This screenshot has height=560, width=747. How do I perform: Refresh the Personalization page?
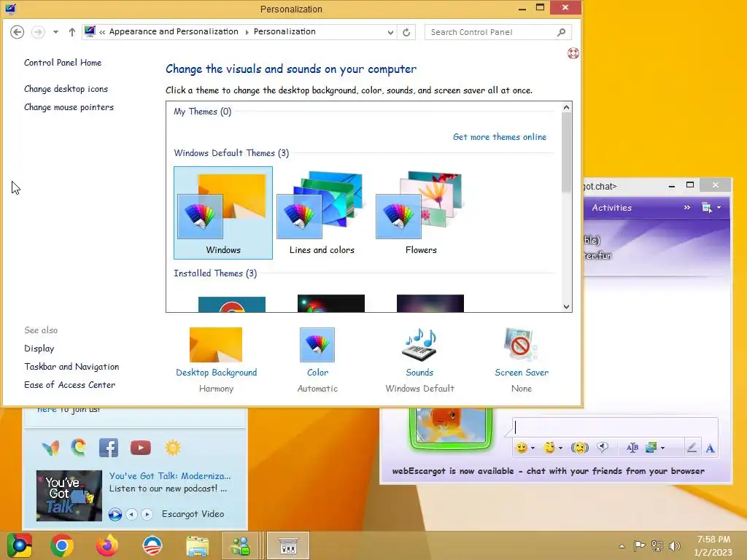406,32
